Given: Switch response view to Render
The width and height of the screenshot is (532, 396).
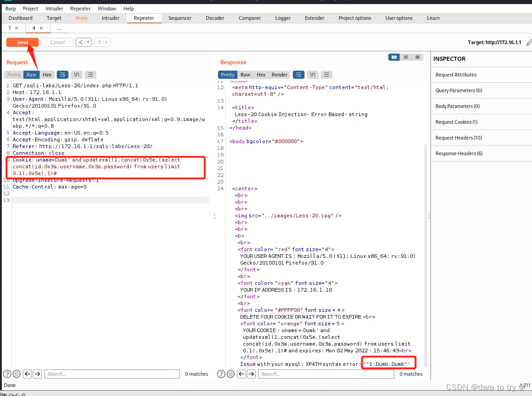Looking at the screenshot, I should (x=279, y=75).
